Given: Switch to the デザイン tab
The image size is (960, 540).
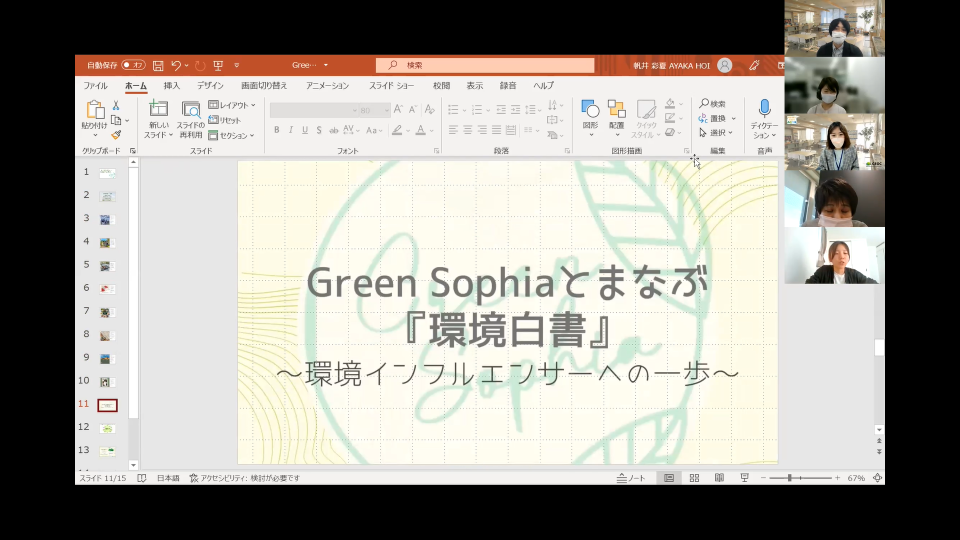Looking at the screenshot, I should [x=210, y=86].
